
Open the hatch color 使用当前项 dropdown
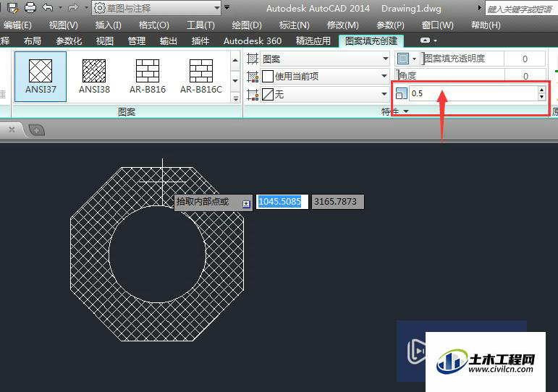pos(325,76)
